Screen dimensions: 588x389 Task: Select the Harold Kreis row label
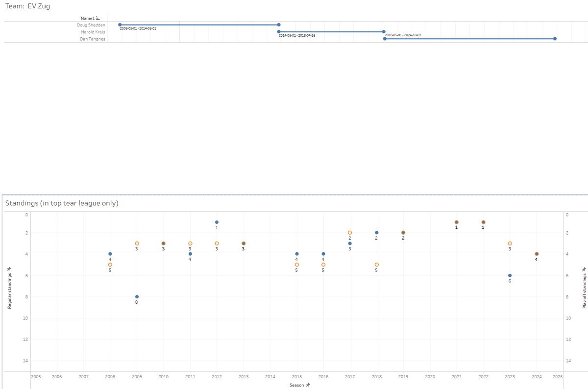click(93, 32)
